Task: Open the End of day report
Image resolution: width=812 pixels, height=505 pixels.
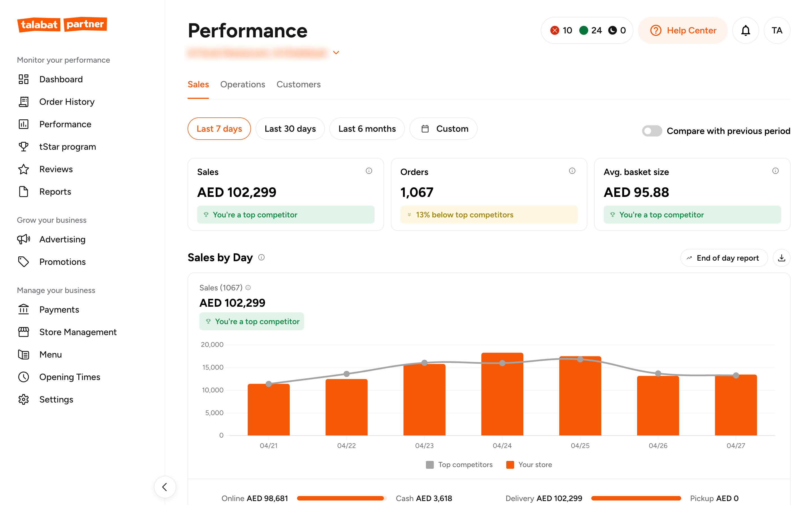Action: click(x=724, y=258)
